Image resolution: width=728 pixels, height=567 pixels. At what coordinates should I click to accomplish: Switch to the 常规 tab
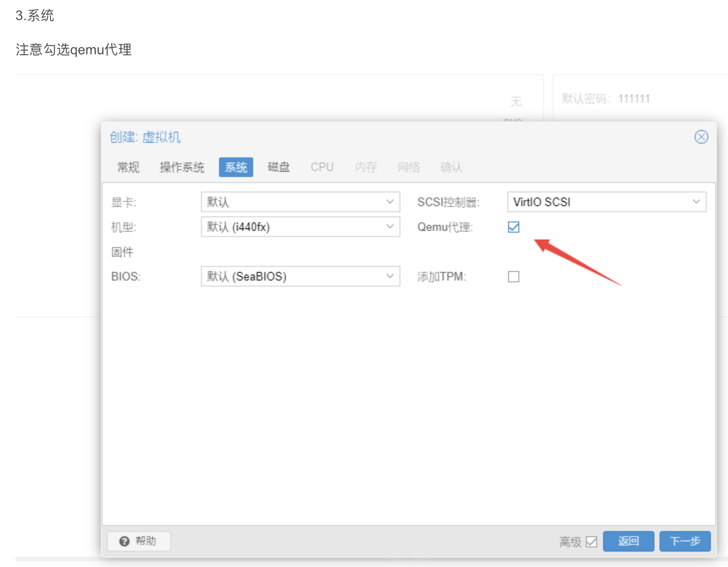point(128,167)
